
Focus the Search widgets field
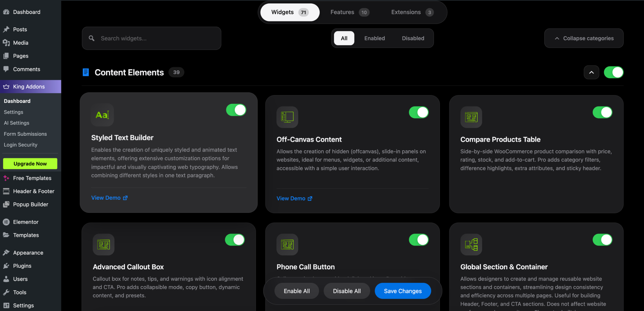point(151,38)
